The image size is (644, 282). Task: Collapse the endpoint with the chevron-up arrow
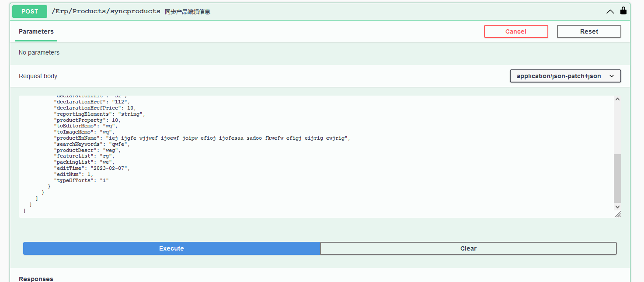pyautogui.click(x=610, y=12)
